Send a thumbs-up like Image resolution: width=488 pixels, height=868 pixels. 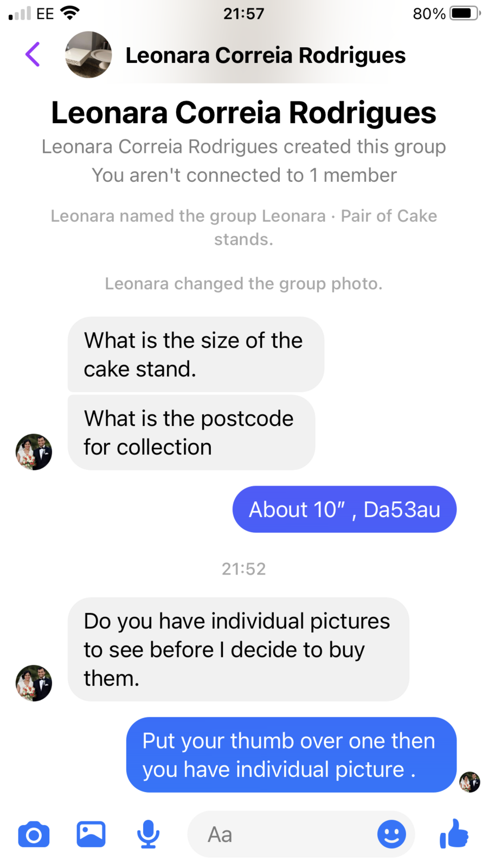pyautogui.click(x=454, y=834)
